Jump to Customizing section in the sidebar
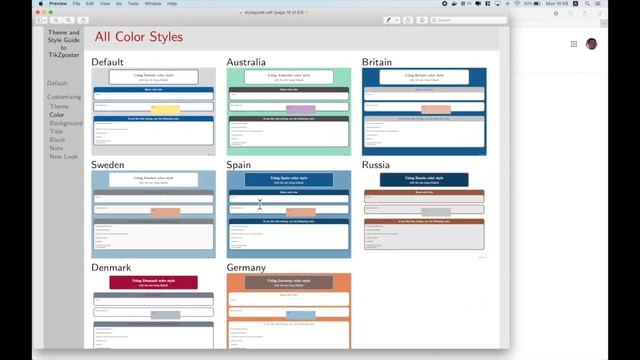The image size is (640, 360). pyautogui.click(x=64, y=97)
